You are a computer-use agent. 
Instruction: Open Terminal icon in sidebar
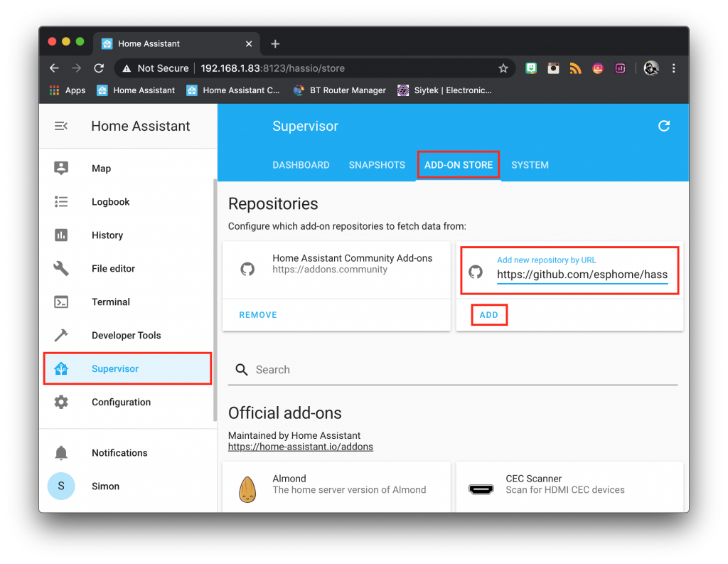[61, 302]
